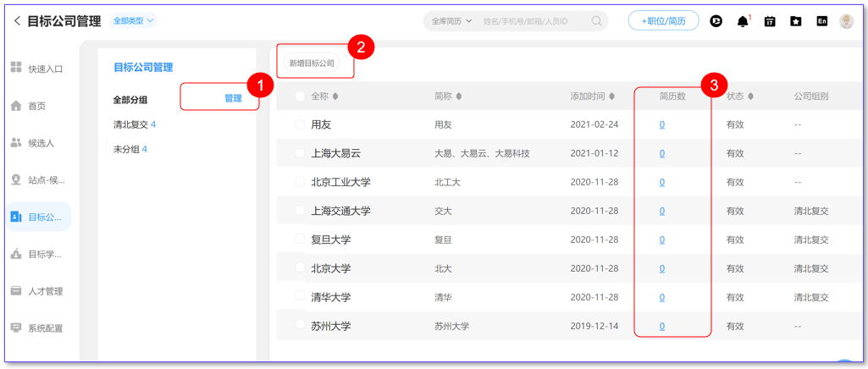
Task: Go to 首页 in the sidebar
Action: click(39, 106)
